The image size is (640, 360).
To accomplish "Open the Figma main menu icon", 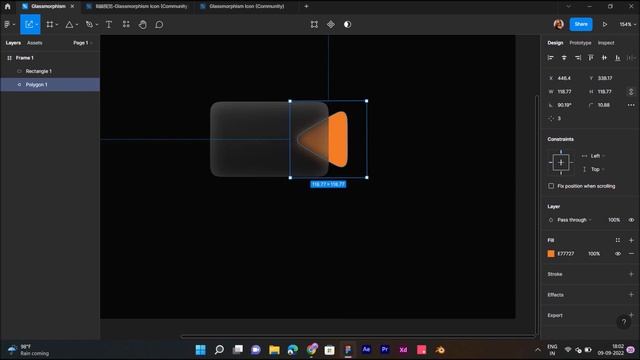I will point(7,24).
